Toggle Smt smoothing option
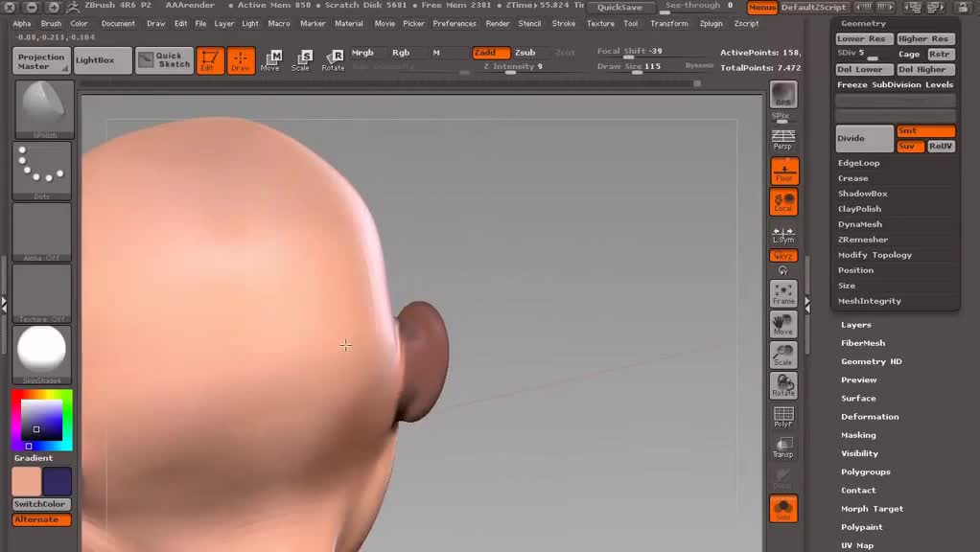The height and width of the screenshot is (552, 980). pos(925,130)
